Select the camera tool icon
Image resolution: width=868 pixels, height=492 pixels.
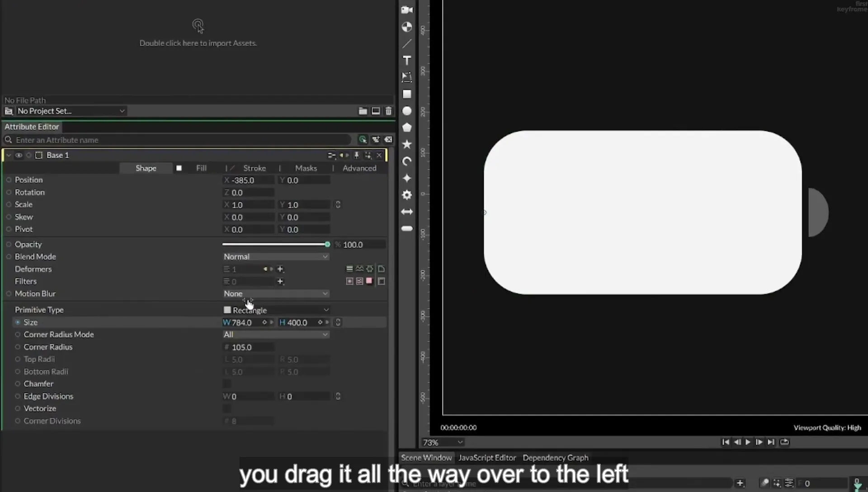[x=407, y=10]
